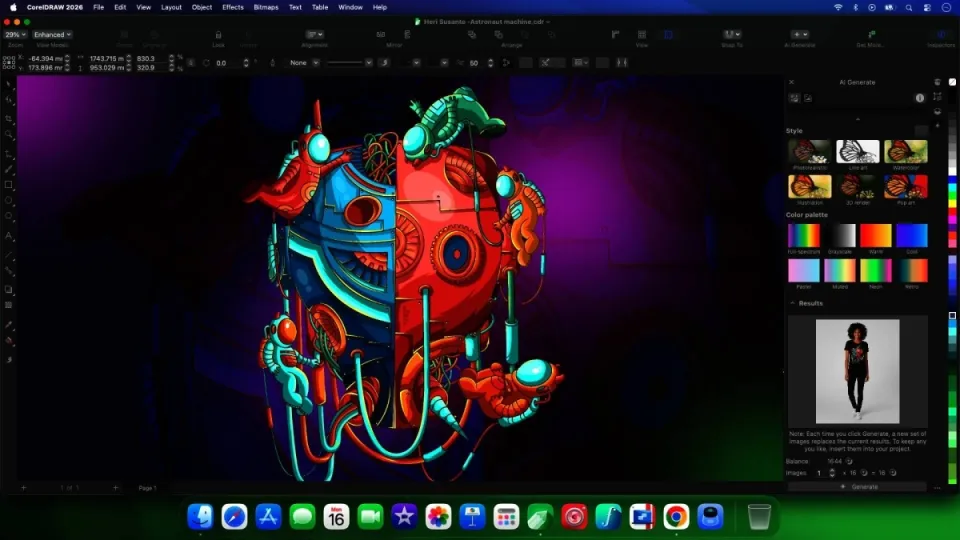
Task: Open Finder from the dock
Action: (x=200, y=517)
